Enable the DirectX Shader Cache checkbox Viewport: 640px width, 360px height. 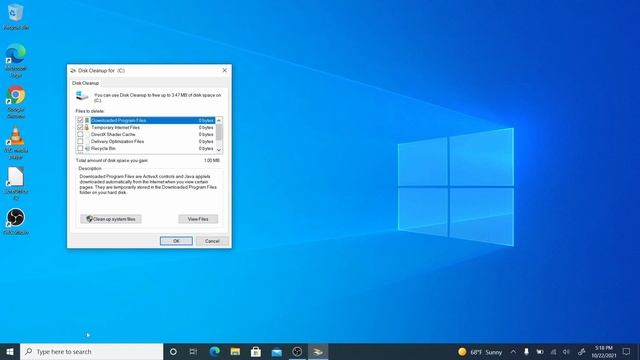pyautogui.click(x=80, y=134)
